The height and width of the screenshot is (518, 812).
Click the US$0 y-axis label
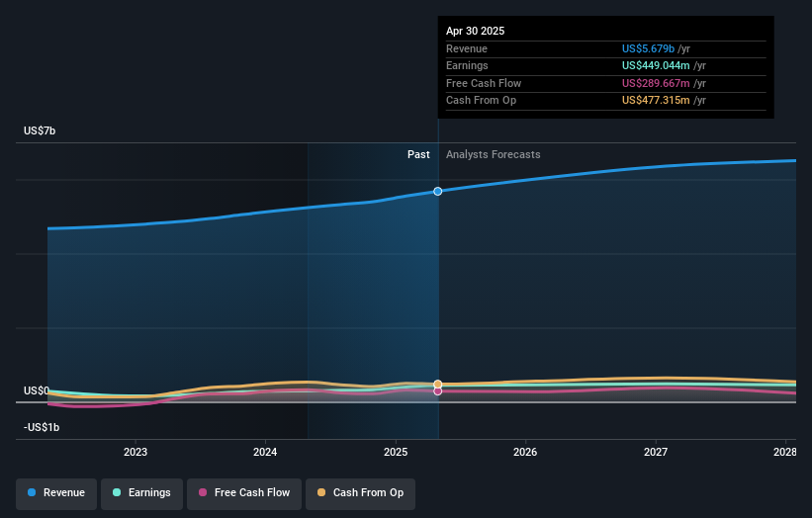[37, 390]
